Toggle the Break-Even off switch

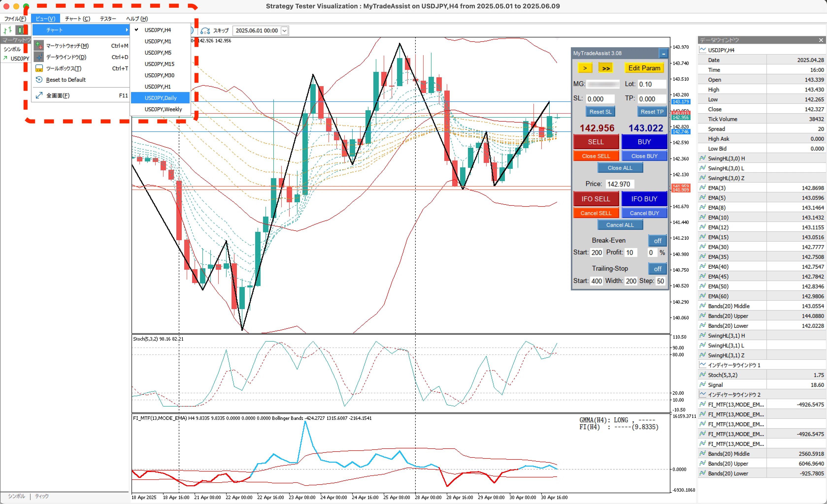(x=657, y=241)
